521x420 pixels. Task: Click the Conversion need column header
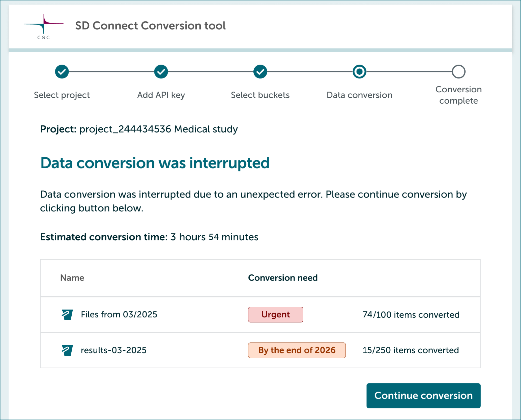tap(283, 278)
